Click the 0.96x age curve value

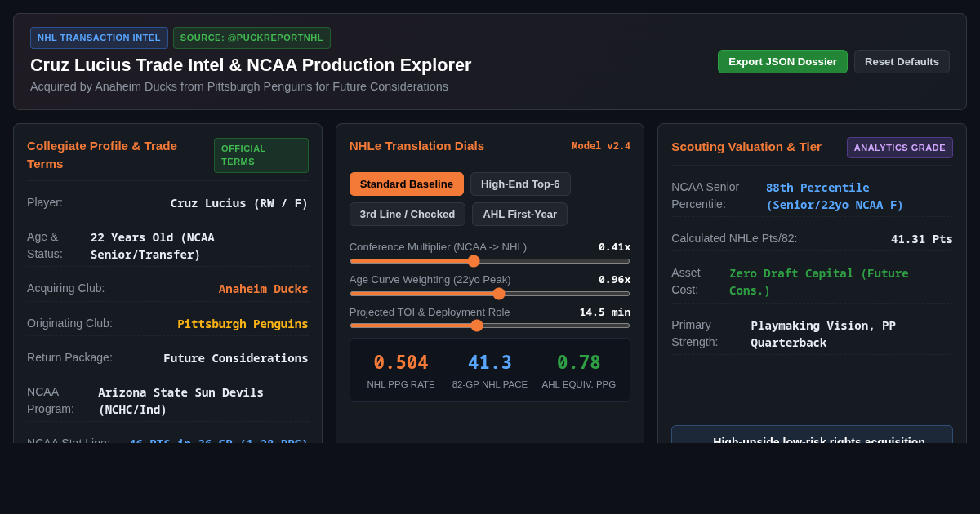(x=614, y=279)
